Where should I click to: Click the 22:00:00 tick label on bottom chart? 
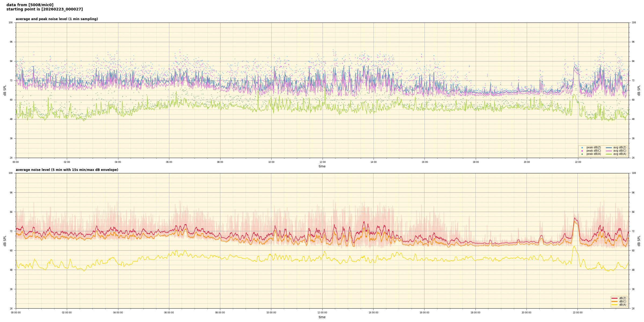[577, 313]
